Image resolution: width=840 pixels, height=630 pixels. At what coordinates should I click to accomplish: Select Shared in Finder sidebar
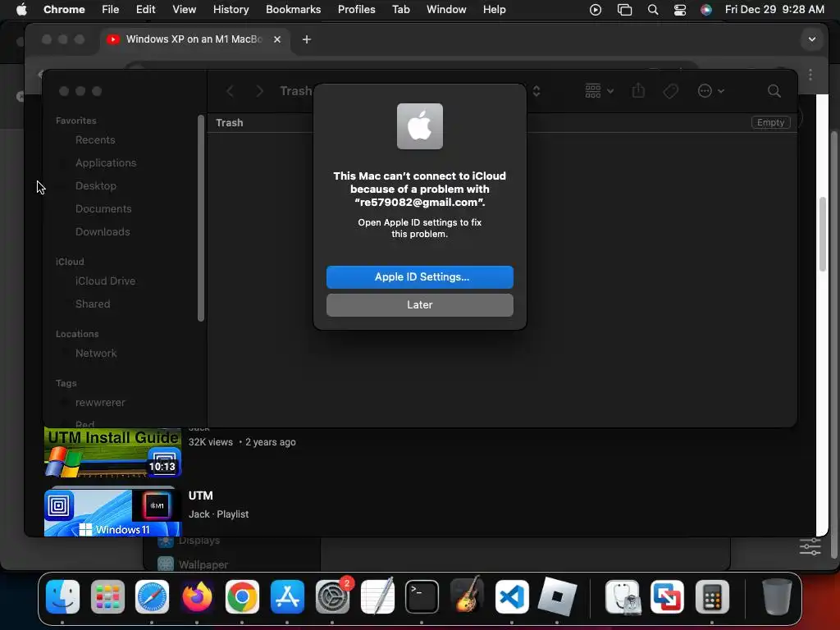pyautogui.click(x=92, y=304)
